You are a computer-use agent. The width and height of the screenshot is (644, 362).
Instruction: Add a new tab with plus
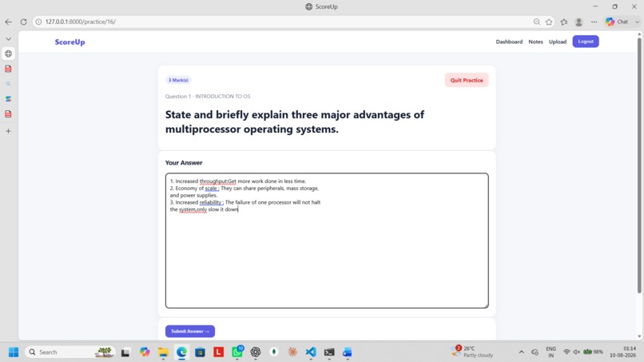8,131
